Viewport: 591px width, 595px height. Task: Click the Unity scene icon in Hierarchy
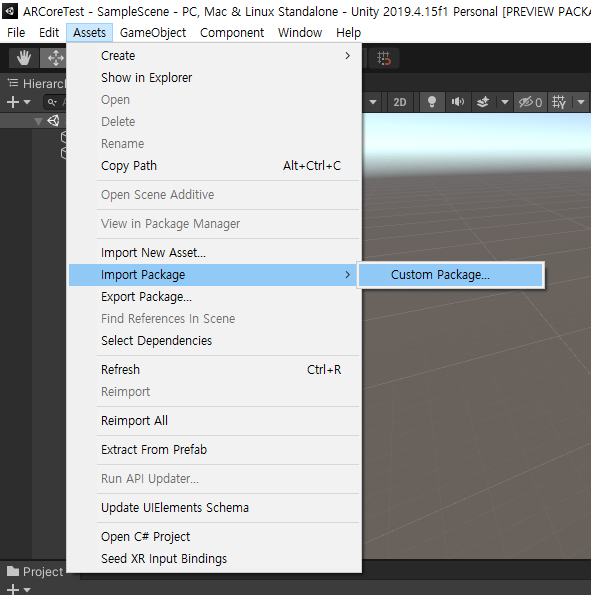(54, 121)
